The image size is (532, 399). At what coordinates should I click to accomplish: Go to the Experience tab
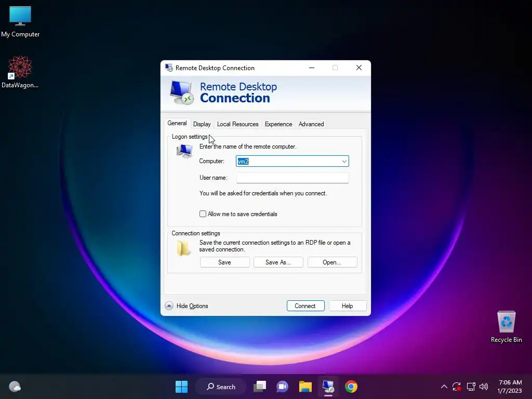(278, 124)
